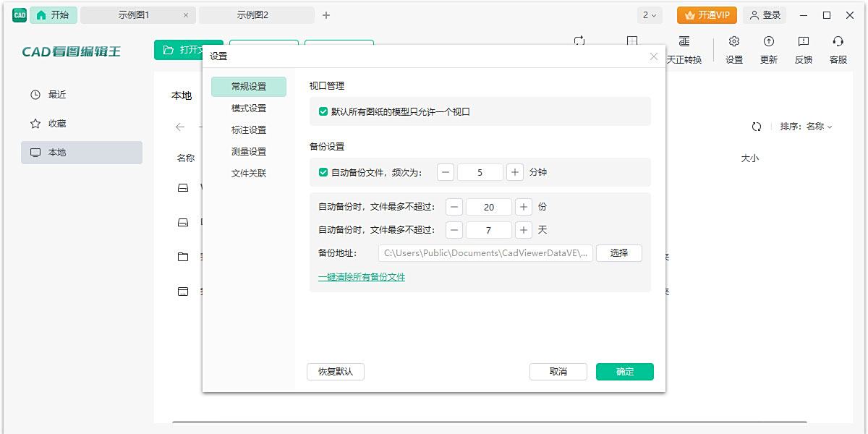Close the 示例图1 tab
This screenshot has height=434, width=868.
click(186, 15)
